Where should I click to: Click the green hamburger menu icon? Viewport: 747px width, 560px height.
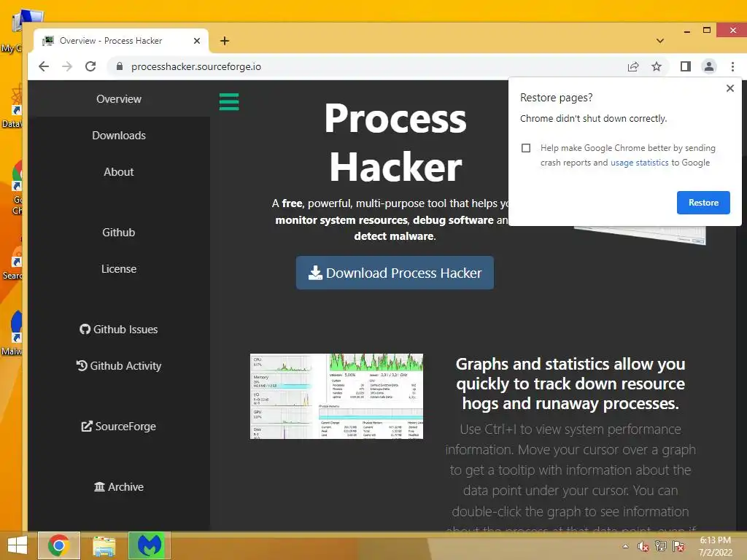point(229,102)
